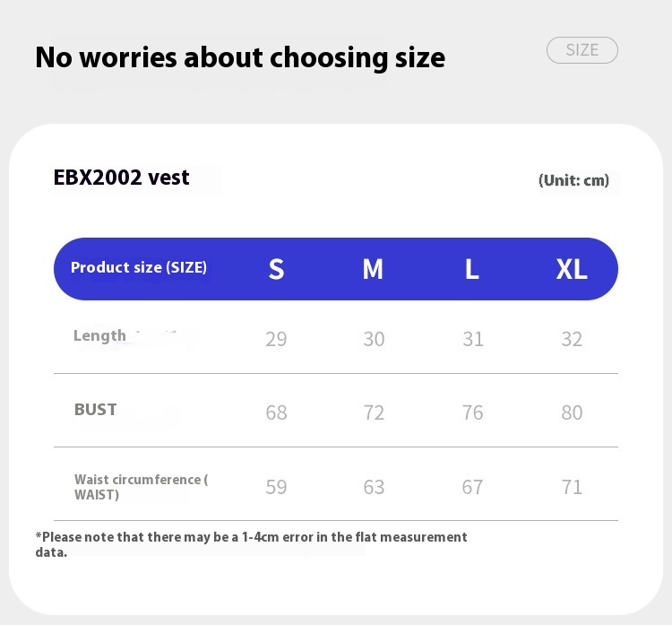Select the S size column header
The width and height of the screenshot is (672, 625).
(276, 269)
